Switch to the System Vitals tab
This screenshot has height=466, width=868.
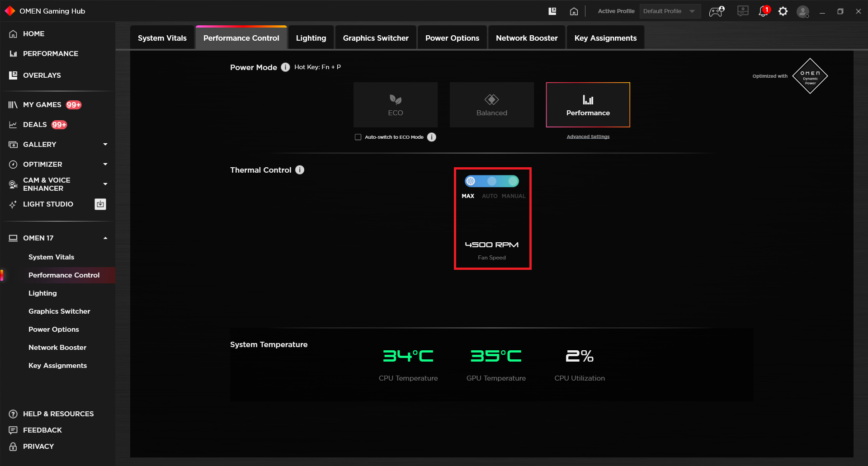pos(162,38)
